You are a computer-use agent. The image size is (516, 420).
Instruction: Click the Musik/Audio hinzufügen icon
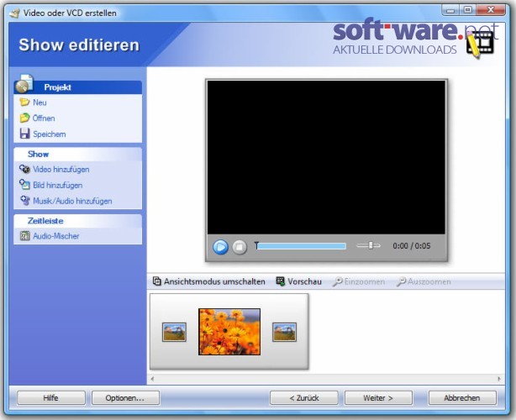coord(25,201)
